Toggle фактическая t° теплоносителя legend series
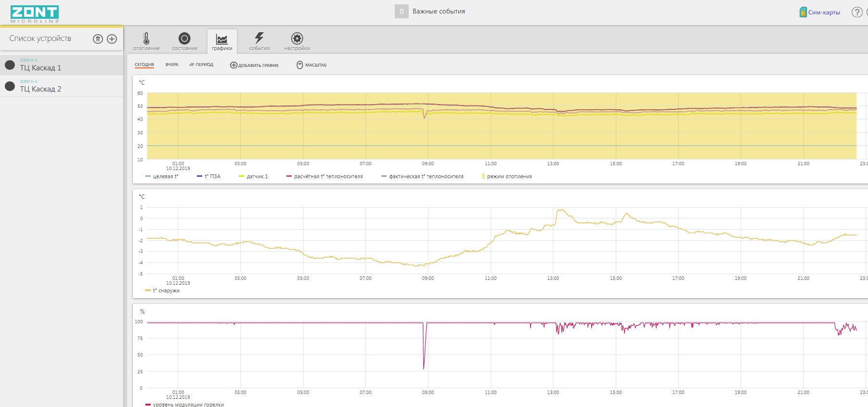The image size is (868, 407). (x=422, y=176)
